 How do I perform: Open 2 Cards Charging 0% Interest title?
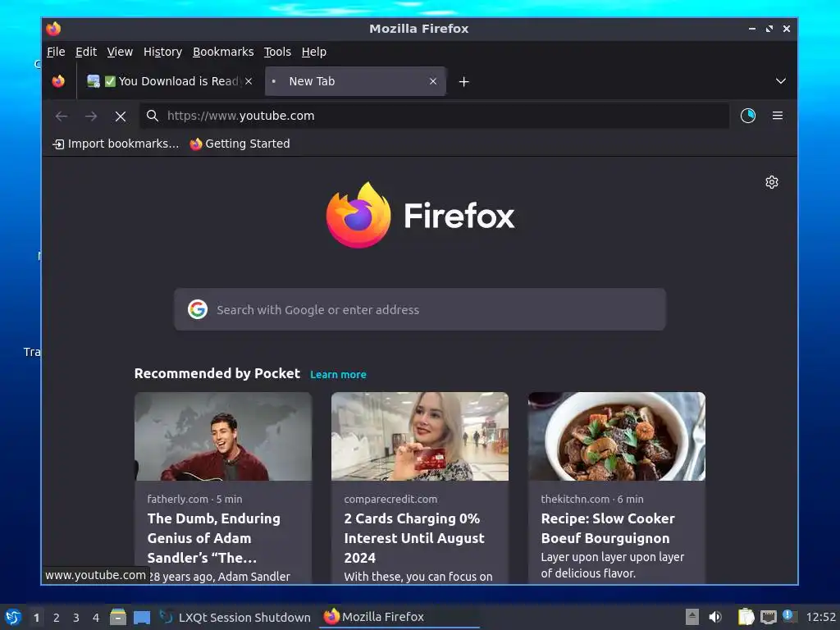point(414,538)
